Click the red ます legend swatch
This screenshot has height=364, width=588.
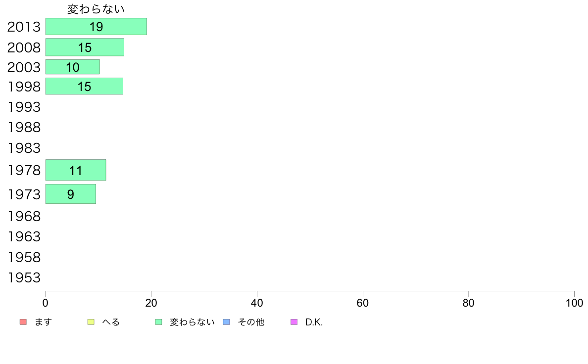click(x=23, y=322)
